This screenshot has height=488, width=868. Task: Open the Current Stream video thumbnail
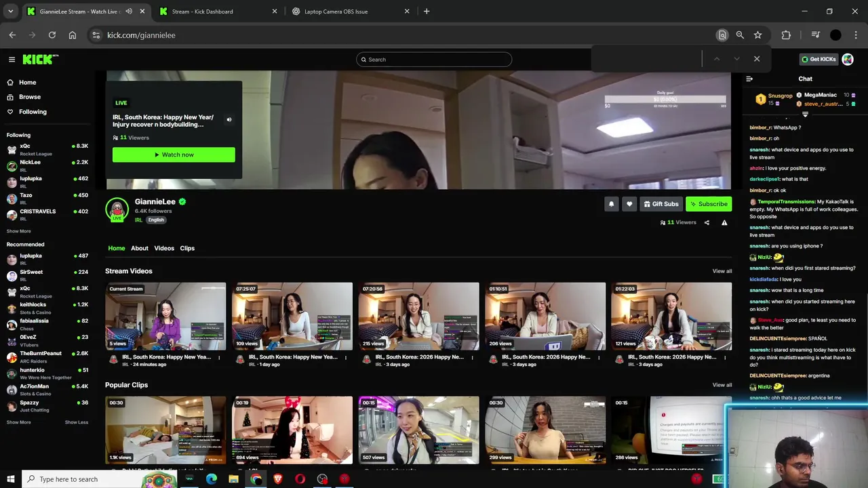click(165, 316)
